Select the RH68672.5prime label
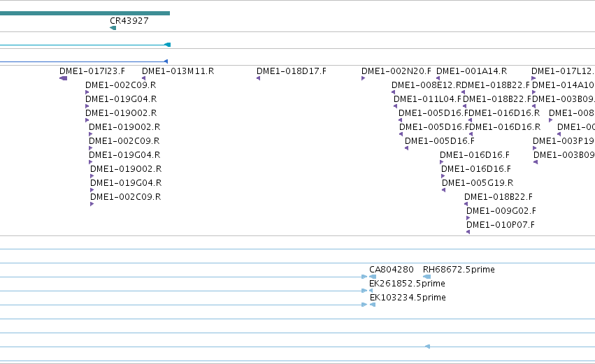The height and width of the screenshot is (364, 595). pyautogui.click(x=459, y=269)
